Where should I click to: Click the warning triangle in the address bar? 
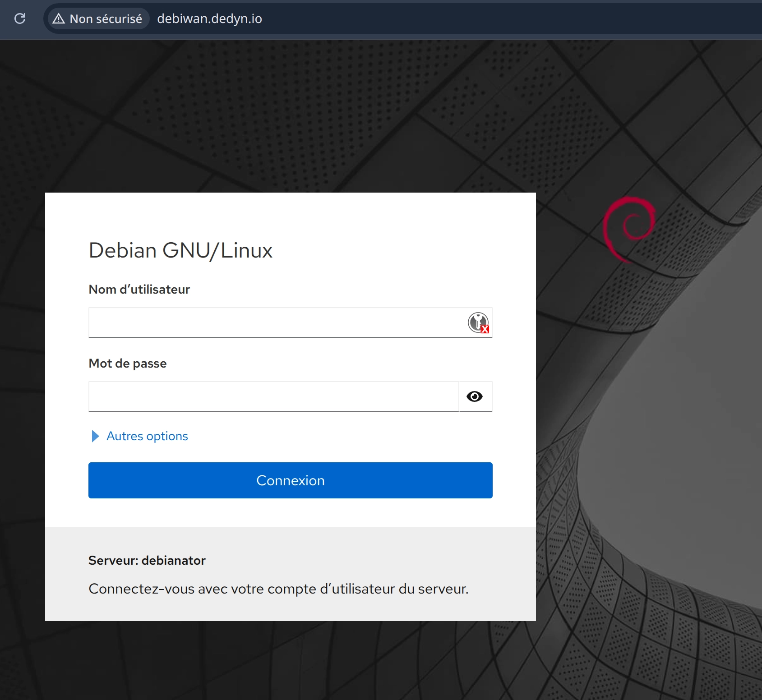[x=59, y=18]
